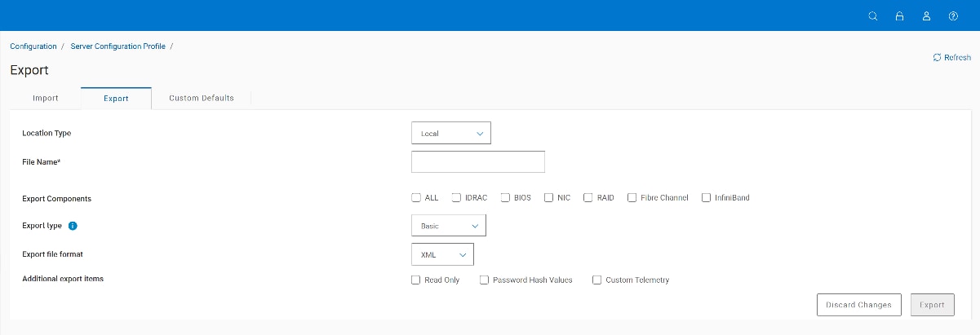Viewport: 980px width, 335px height.
Task: Check the Fibre Channel checkbox
Action: (x=632, y=197)
